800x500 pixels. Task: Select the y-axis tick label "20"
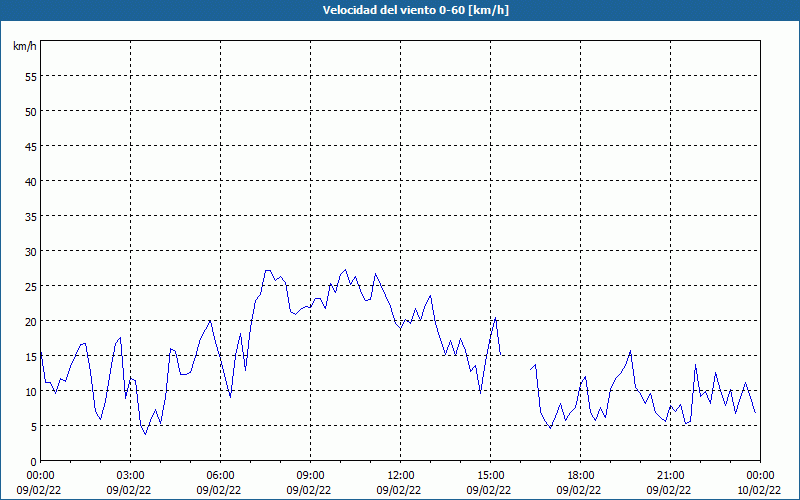(x=31, y=321)
